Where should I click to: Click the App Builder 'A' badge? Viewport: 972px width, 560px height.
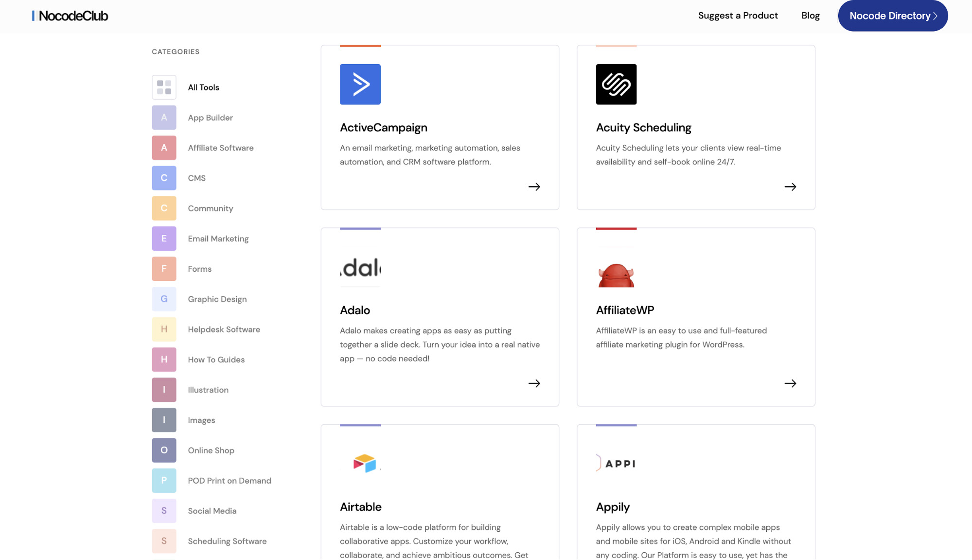(164, 118)
